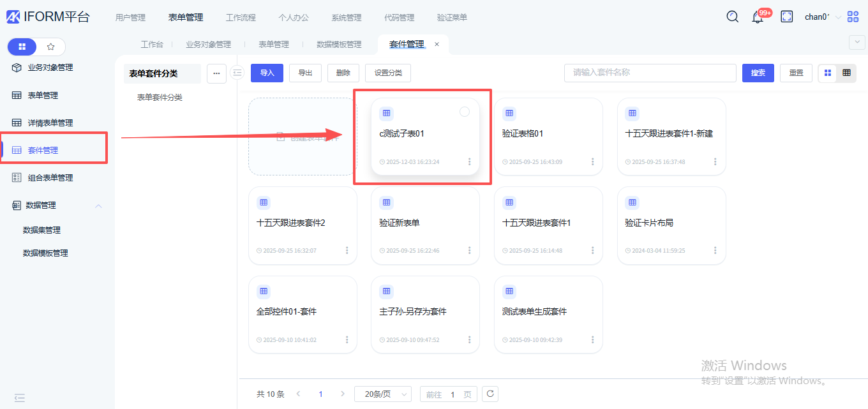
Task: Expand the tab list dropdown arrow at right
Action: tap(856, 42)
